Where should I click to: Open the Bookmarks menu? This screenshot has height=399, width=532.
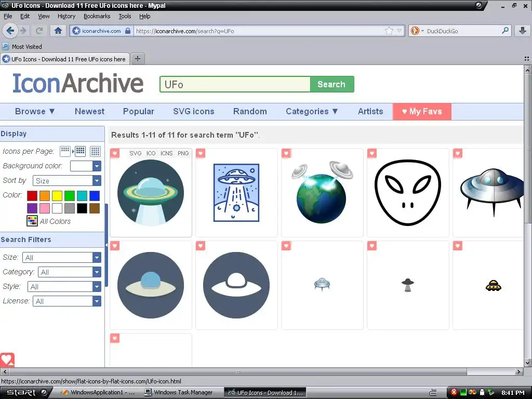(97, 16)
